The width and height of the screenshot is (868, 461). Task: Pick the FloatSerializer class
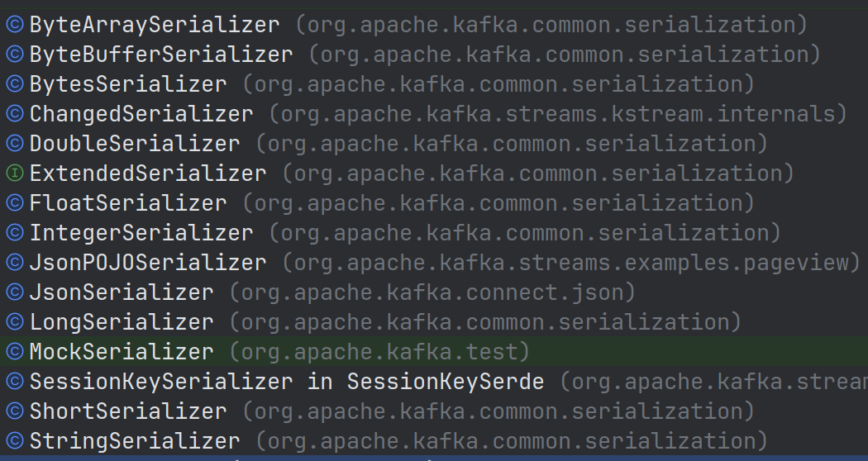pyautogui.click(x=434, y=203)
